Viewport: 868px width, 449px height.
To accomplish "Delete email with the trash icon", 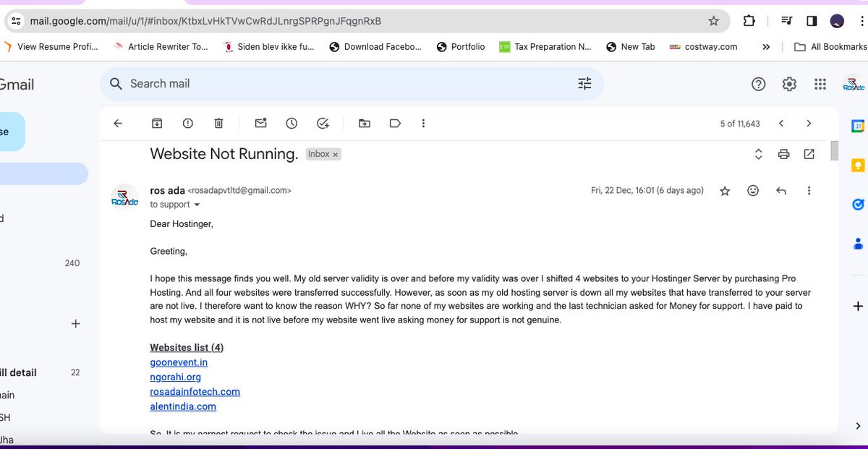I will [x=218, y=124].
